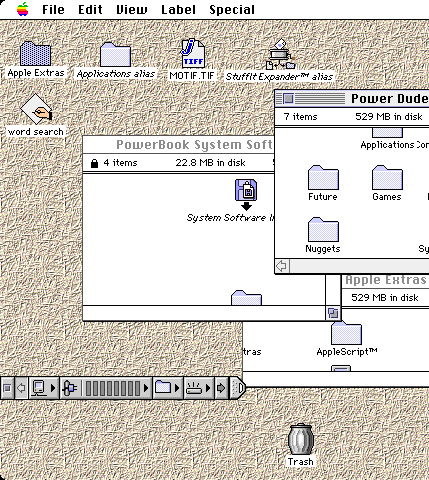
Task: Collapse the Control Strip using end tab
Action: 238,388
